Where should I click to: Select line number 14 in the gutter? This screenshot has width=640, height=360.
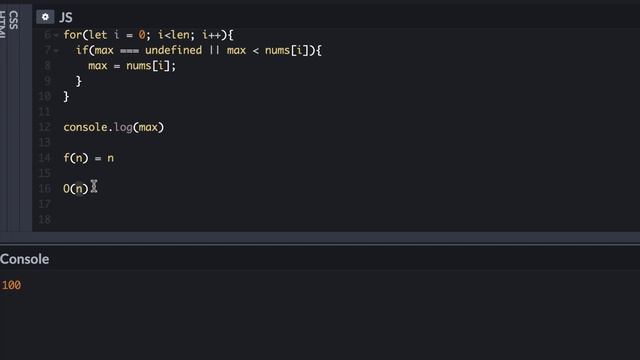pos(44,158)
